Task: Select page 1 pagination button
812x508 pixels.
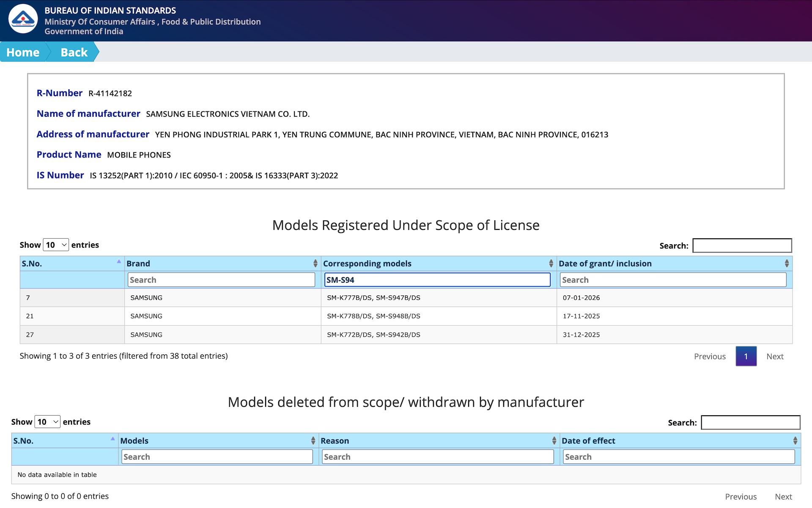Action: tap(746, 356)
